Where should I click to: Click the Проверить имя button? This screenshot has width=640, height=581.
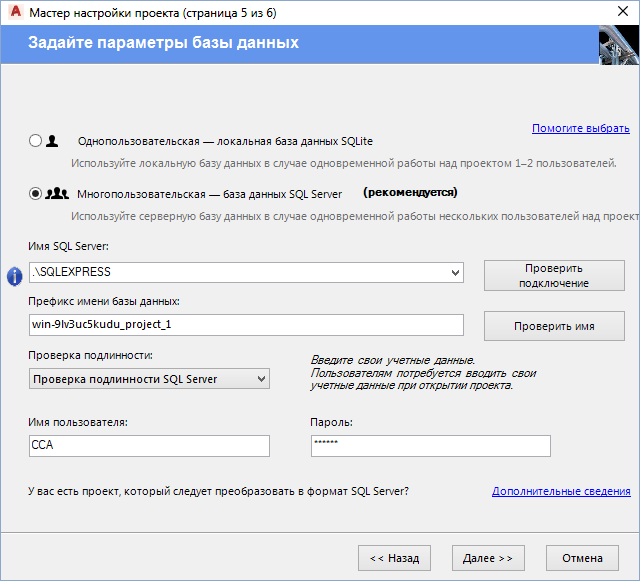click(554, 326)
